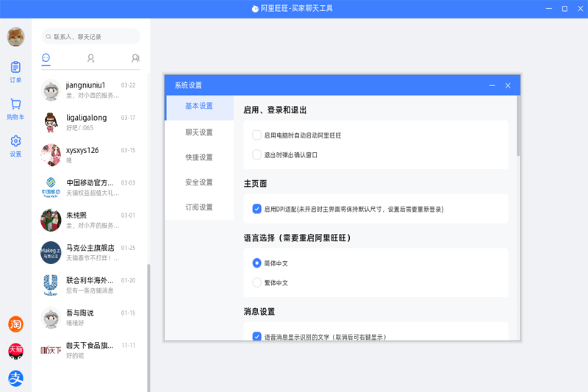588x392 pixels.
Task: Click the search magnifier icon
Action: [x=49, y=37]
